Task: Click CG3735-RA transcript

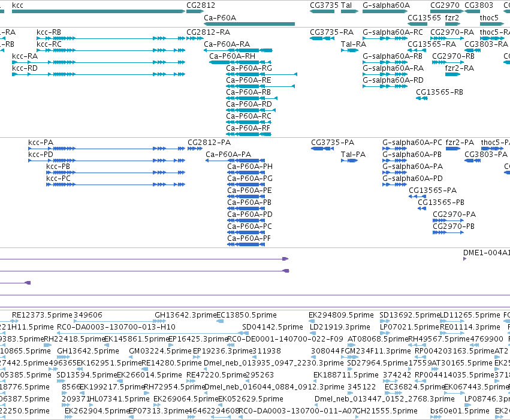Action: pos(322,38)
